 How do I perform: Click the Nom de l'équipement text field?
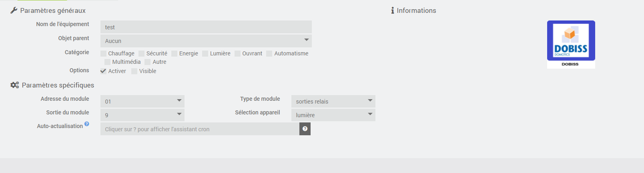tap(206, 27)
